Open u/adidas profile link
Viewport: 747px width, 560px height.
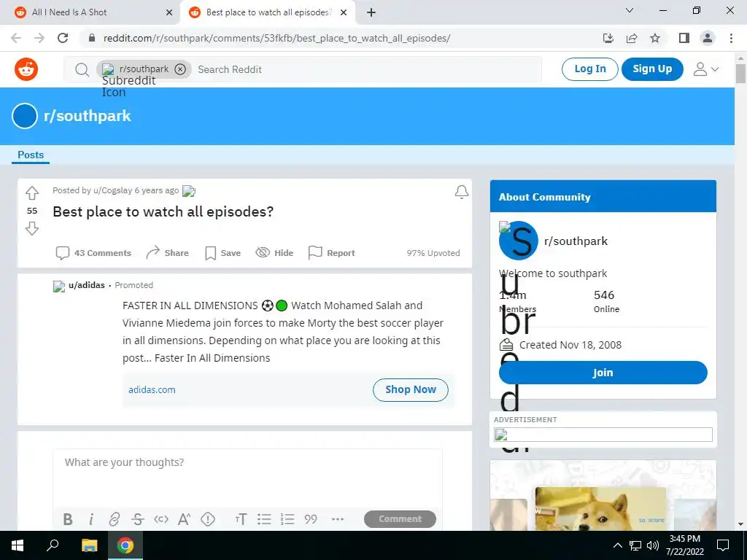tap(87, 285)
